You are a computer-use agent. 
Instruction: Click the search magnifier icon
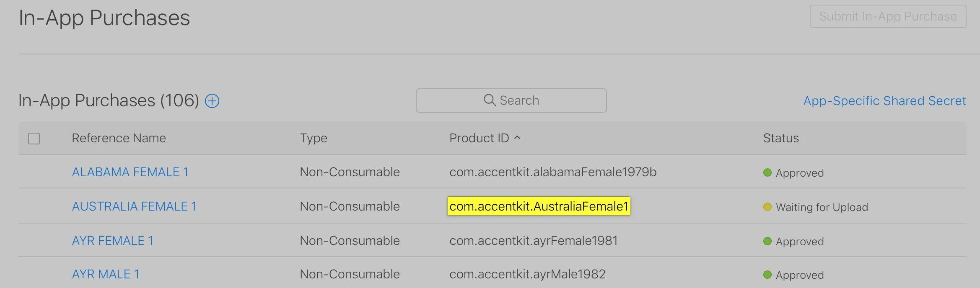click(x=489, y=100)
